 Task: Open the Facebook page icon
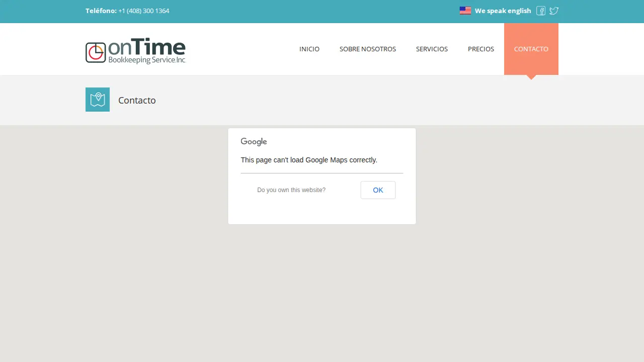[x=541, y=11]
